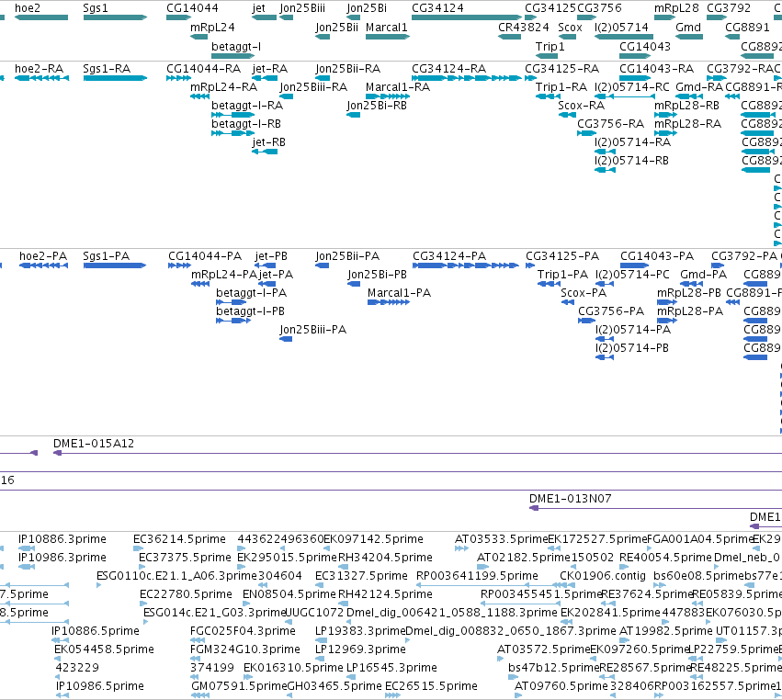The height and width of the screenshot is (700, 782).
Task: Select the Jon25Bi-RB transcript label
Action: 377,106
